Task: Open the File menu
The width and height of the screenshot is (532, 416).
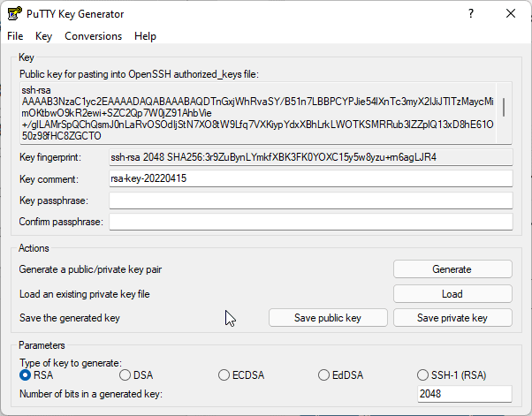Action: pos(15,36)
